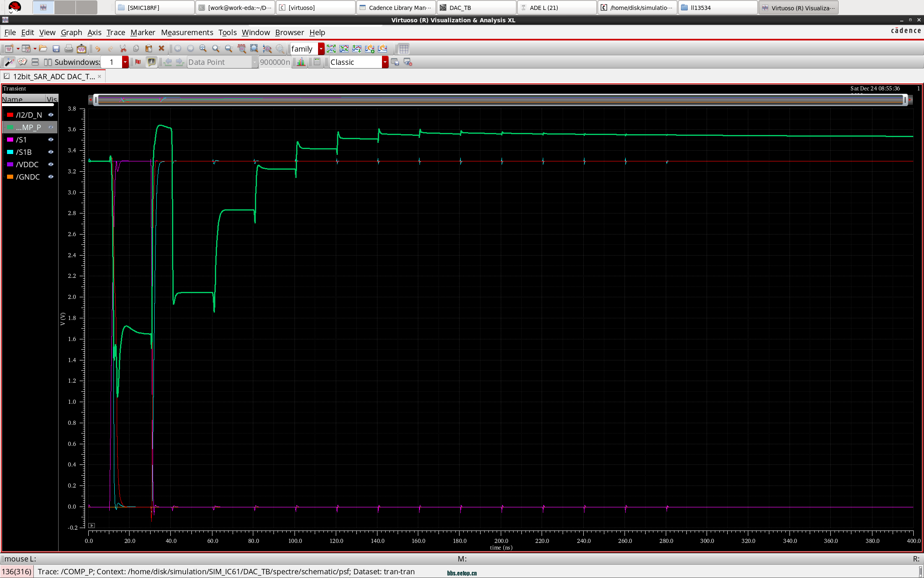Save the graph with the floppy icon
Viewport: 924px width, 578px height.
click(56, 49)
